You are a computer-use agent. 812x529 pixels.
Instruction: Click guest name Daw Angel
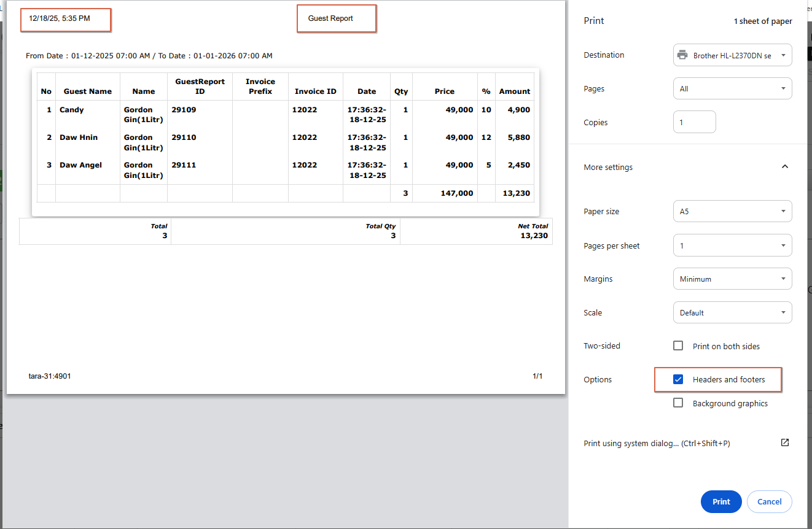[x=81, y=165]
